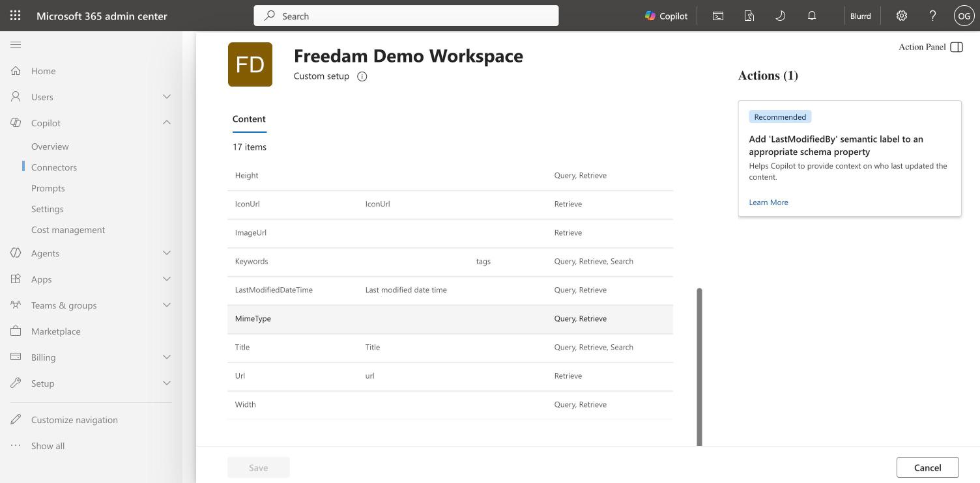Select the Content tab
Viewport: 980px width, 483px height.
coord(249,119)
